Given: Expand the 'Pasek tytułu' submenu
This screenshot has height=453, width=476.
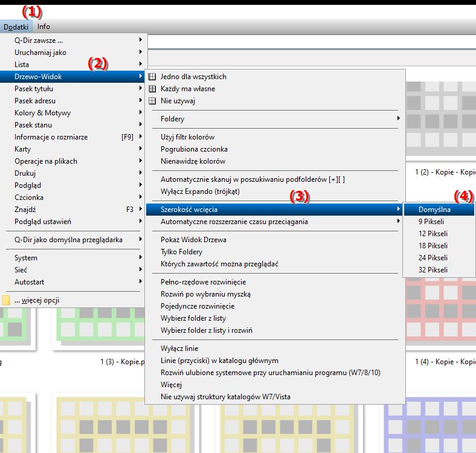Looking at the screenshot, I should [73, 89].
